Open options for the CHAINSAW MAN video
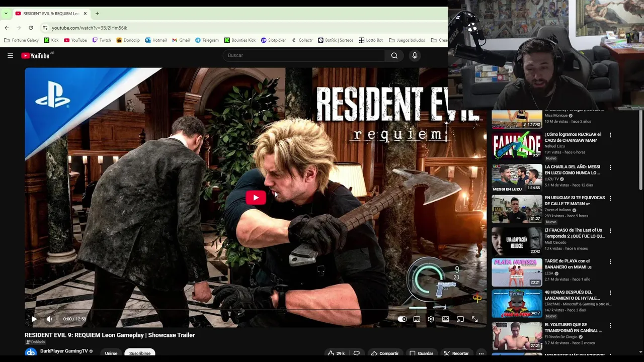Viewport: 644px width, 362px height. [x=610, y=135]
